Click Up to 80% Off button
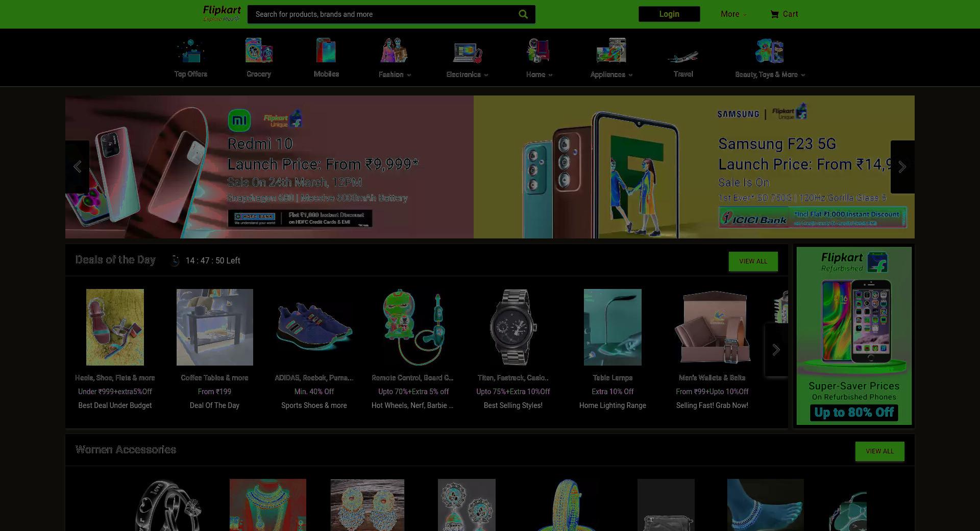The height and width of the screenshot is (531, 980). 854,413
